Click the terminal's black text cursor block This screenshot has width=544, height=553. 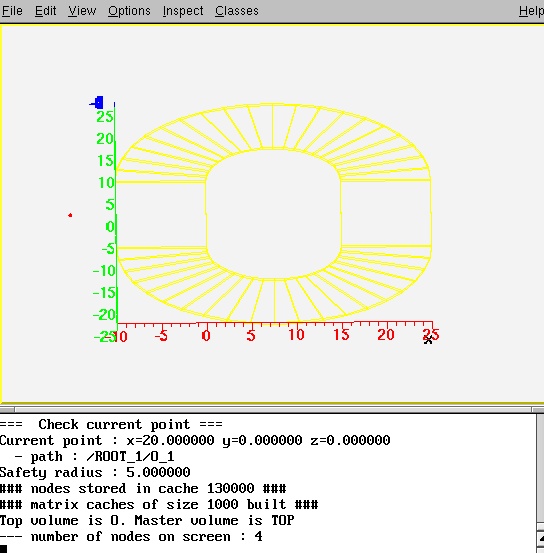click(x=4, y=549)
